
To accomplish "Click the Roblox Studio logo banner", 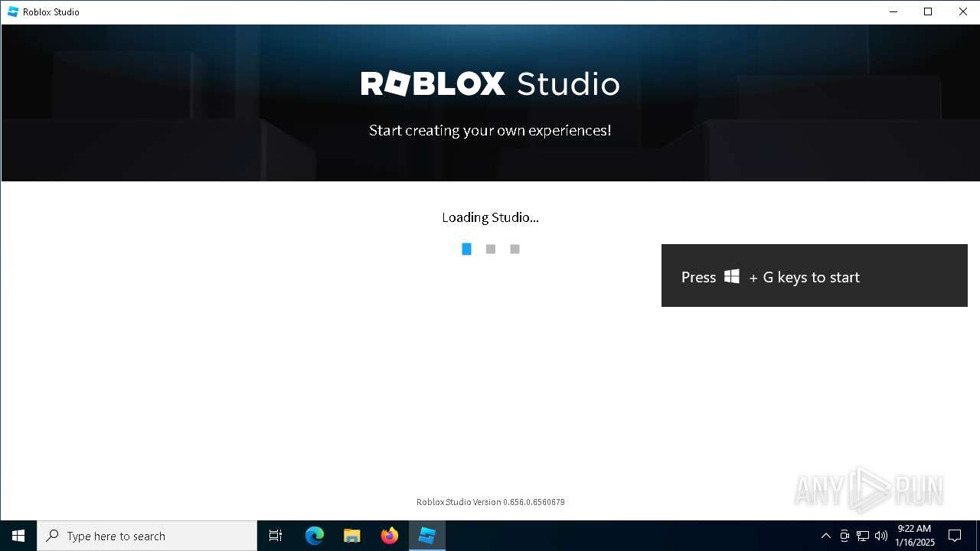I will coord(490,83).
